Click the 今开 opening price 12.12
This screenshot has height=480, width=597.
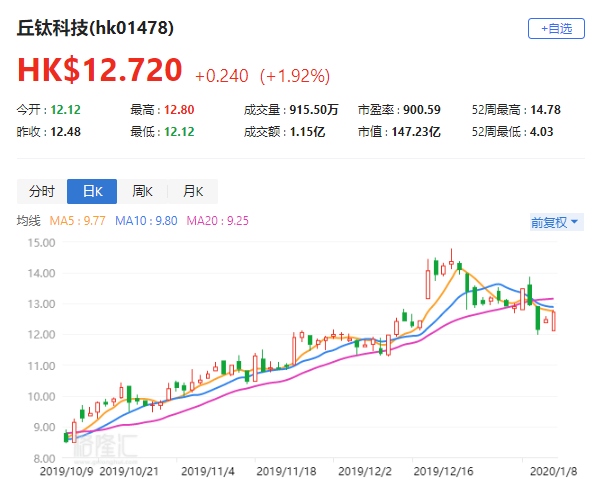[x=65, y=110]
